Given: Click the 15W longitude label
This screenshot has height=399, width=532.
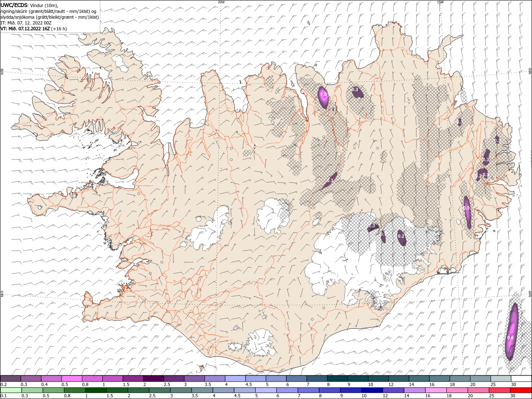Looking at the screenshot, I should [440, 2].
